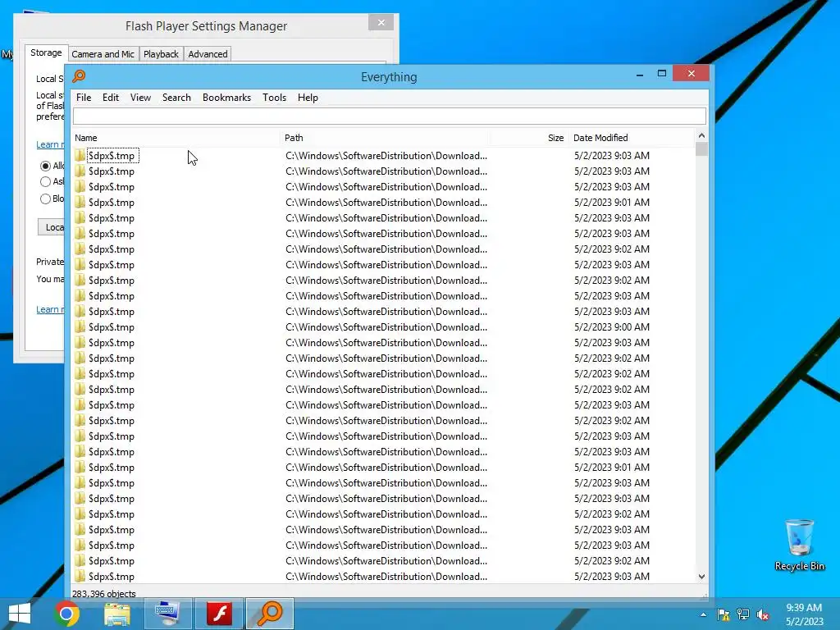Image resolution: width=840 pixels, height=630 pixels.
Task: Close the Everything window
Action: tap(691, 73)
